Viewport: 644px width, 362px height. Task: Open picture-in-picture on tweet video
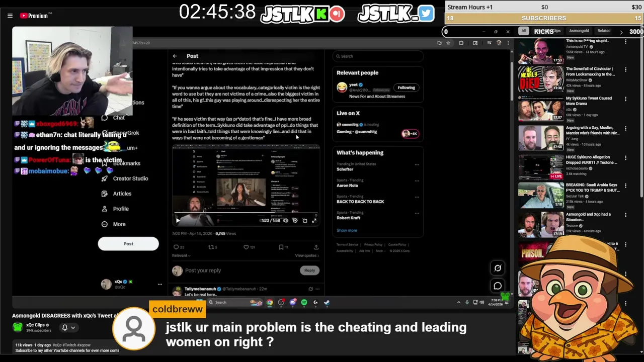tap(304, 220)
